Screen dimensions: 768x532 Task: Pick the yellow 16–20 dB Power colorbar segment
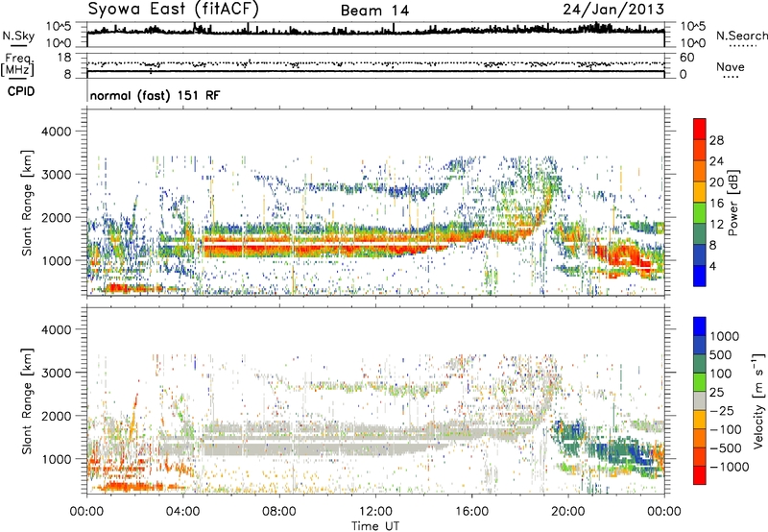tap(700, 192)
